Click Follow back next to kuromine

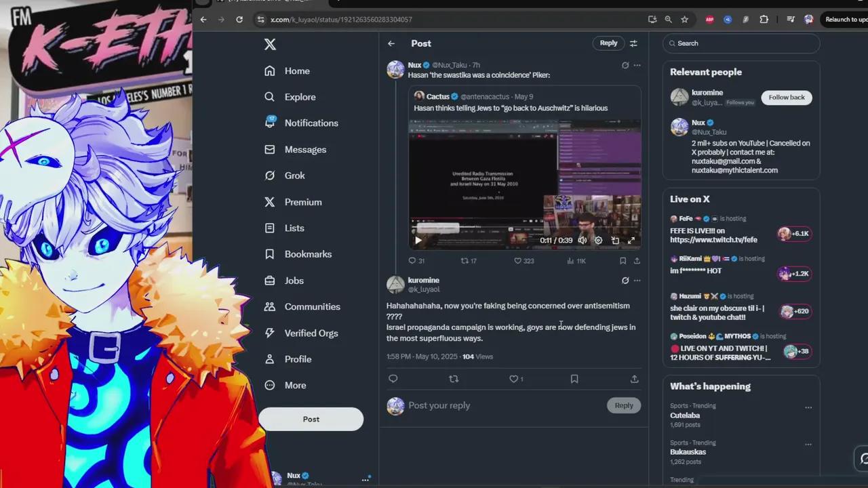click(787, 97)
